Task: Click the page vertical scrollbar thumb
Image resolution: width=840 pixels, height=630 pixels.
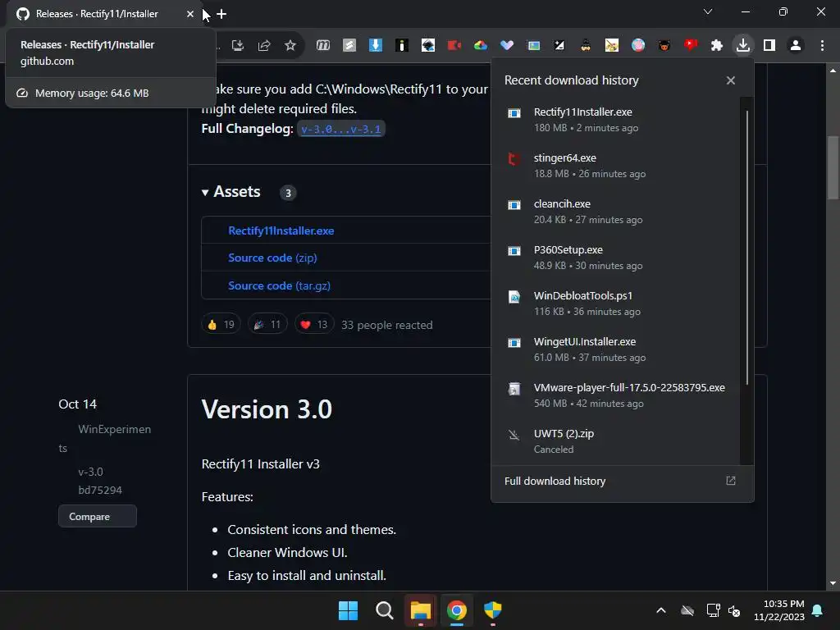Action: pos(833,167)
